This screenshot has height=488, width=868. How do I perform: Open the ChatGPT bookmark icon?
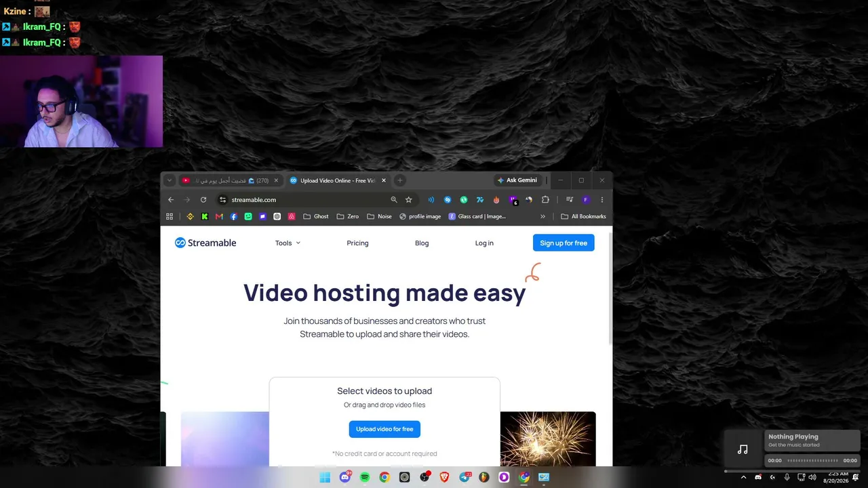[277, 216]
